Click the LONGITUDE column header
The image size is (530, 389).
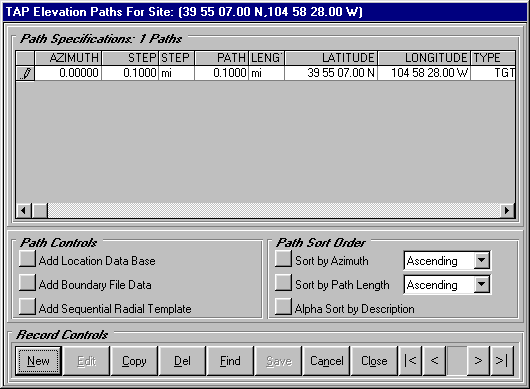[424, 58]
